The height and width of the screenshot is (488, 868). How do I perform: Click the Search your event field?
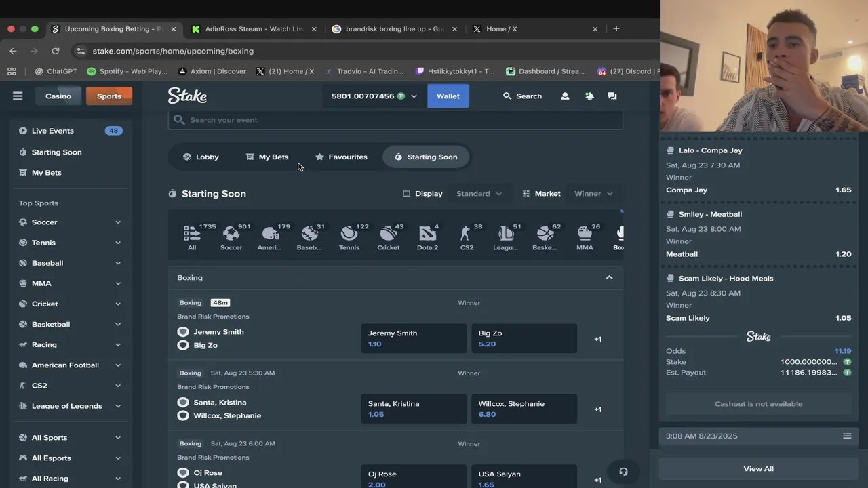point(395,120)
